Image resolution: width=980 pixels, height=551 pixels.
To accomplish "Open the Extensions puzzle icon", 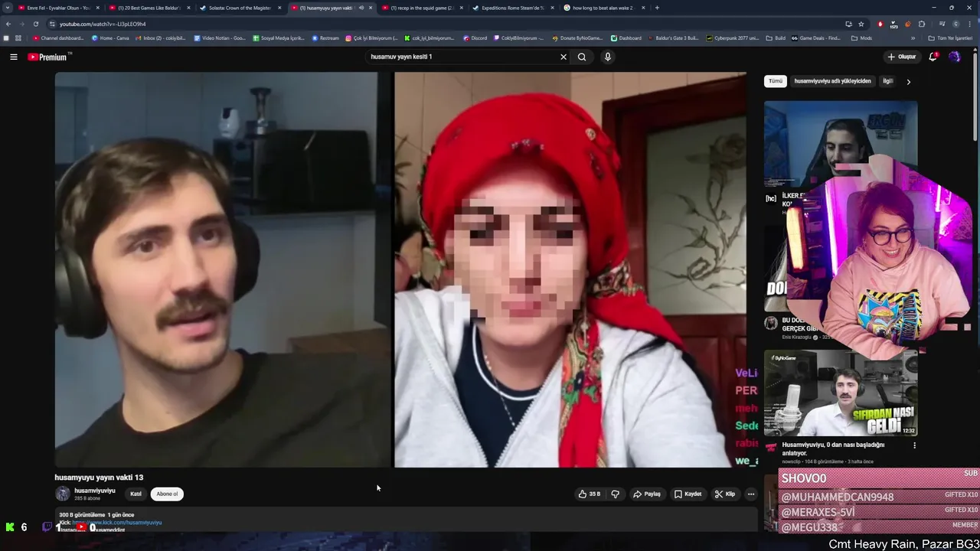I will 922,24.
